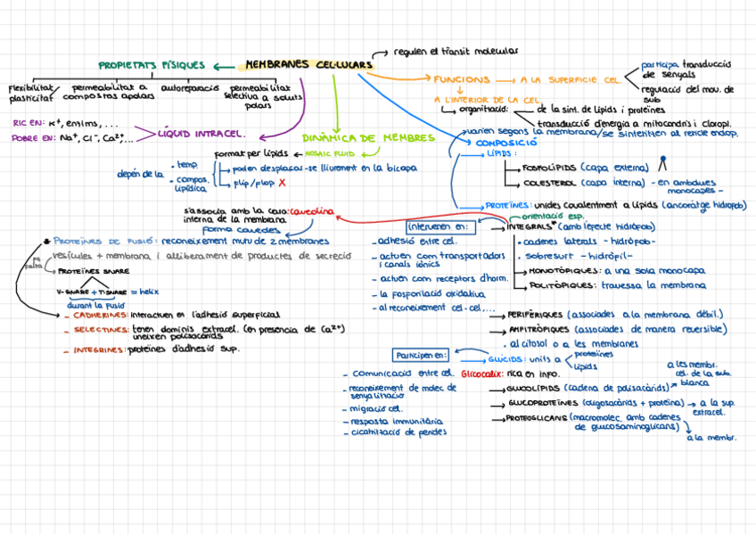The width and height of the screenshot is (756, 534).
Task: Select the 'migració cel.' item
Action: [x=375, y=408]
